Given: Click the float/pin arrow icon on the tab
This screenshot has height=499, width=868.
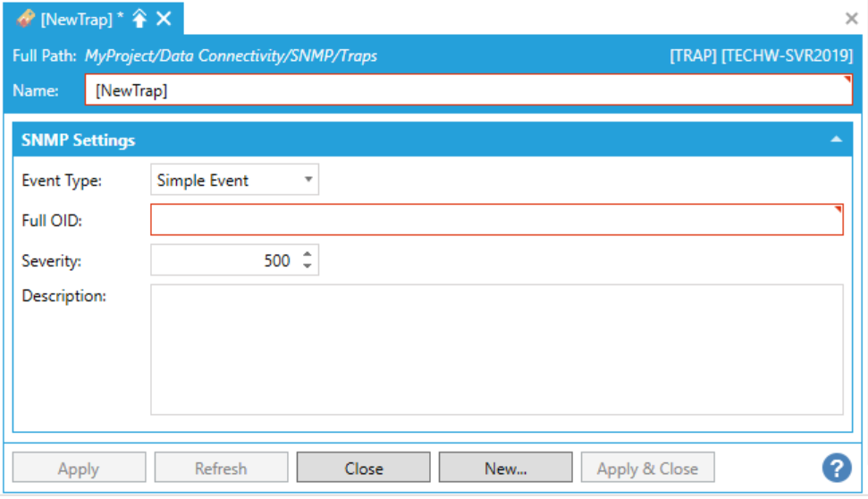Looking at the screenshot, I should (x=139, y=19).
